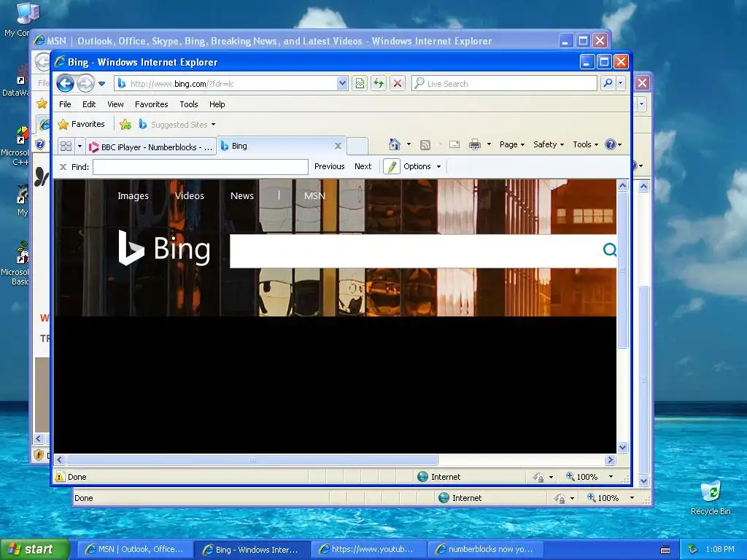The width and height of the screenshot is (747, 560).
Task: Open Recycle Bin desktop icon
Action: (711, 497)
